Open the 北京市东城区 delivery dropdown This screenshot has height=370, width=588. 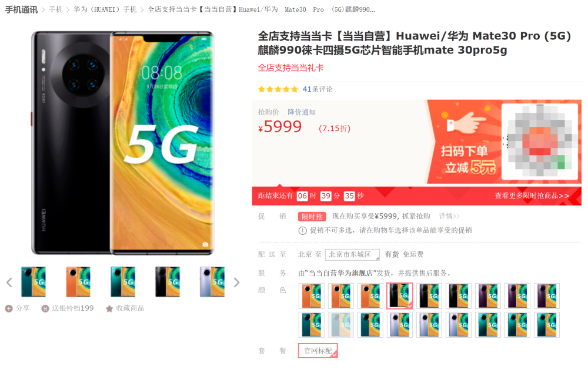352,255
